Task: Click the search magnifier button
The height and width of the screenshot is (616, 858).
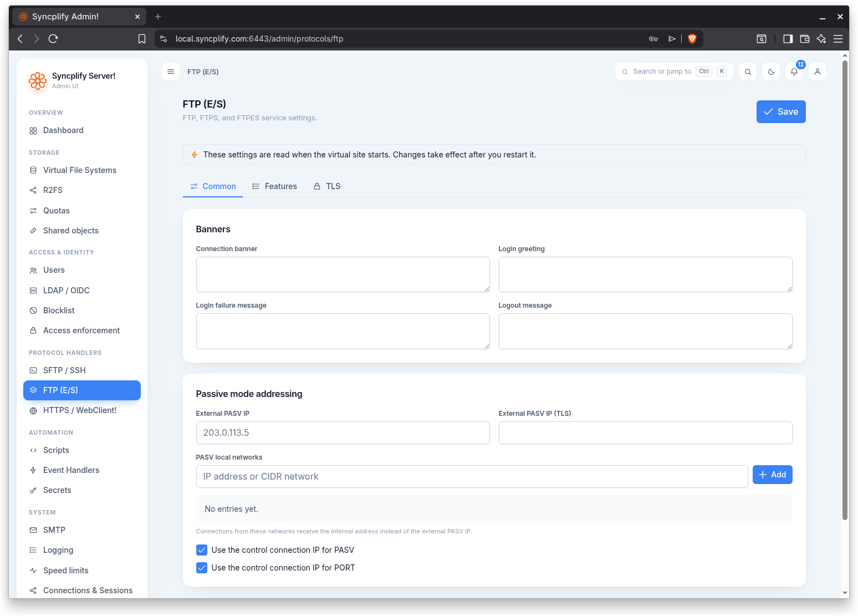Action: pyautogui.click(x=748, y=72)
